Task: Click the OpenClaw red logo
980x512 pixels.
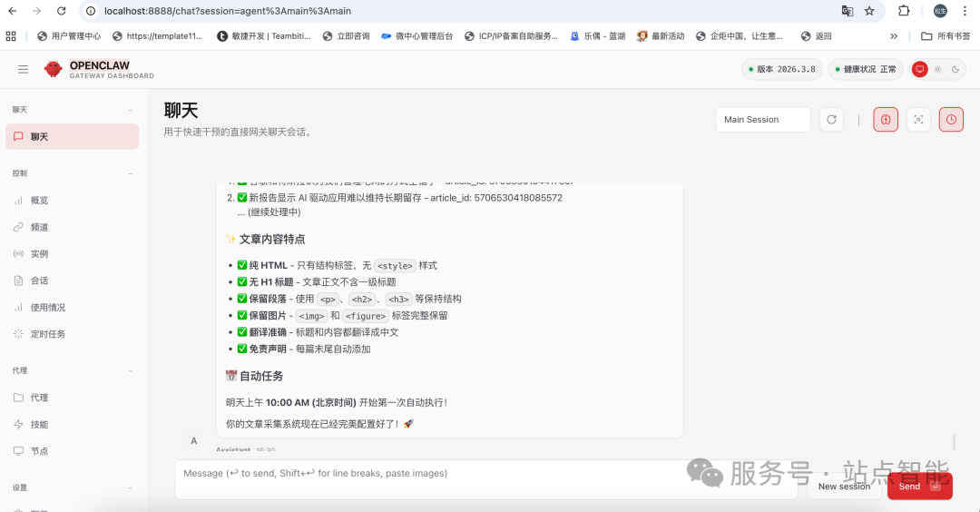Action: click(x=54, y=69)
